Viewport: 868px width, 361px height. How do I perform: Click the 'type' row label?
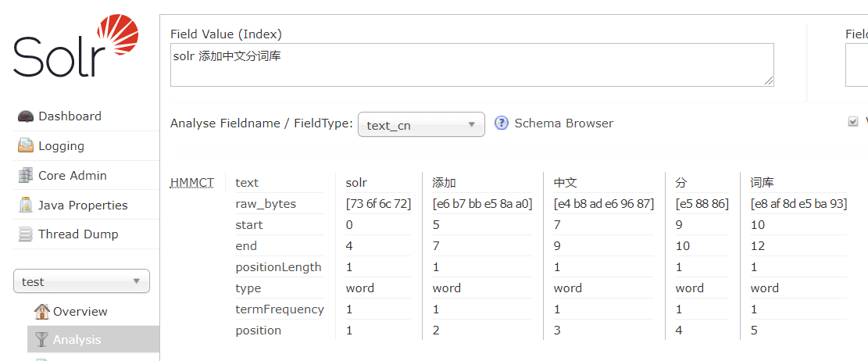coord(248,288)
